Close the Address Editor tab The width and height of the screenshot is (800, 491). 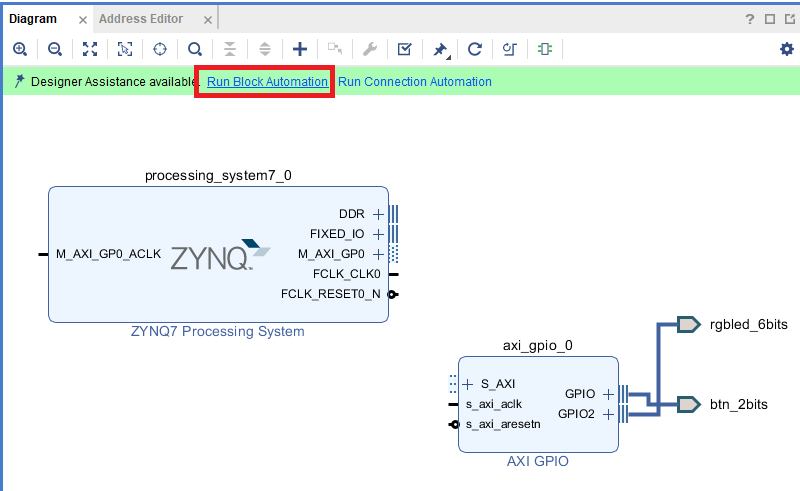click(205, 18)
